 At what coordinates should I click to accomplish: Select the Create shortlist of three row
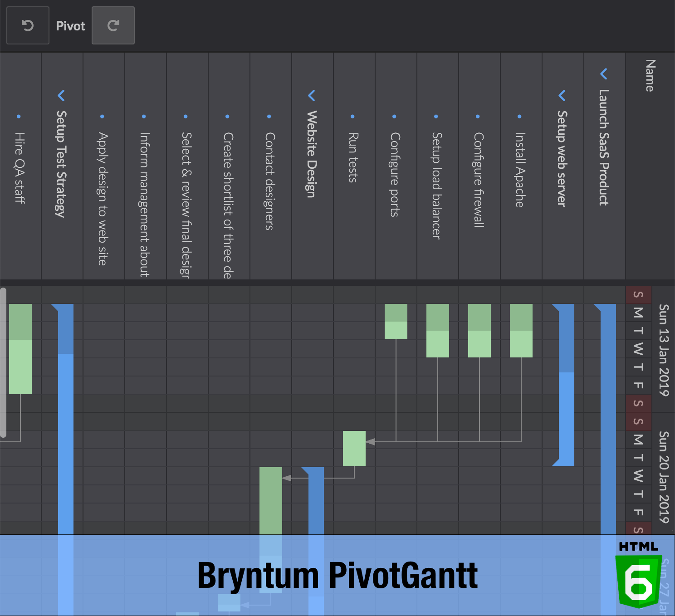click(229, 166)
